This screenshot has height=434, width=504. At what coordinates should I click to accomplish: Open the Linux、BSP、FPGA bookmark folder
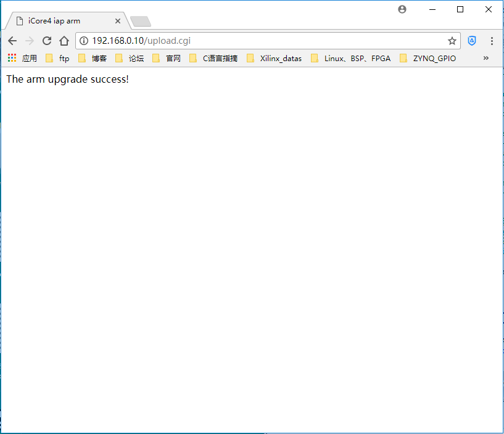click(351, 58)
